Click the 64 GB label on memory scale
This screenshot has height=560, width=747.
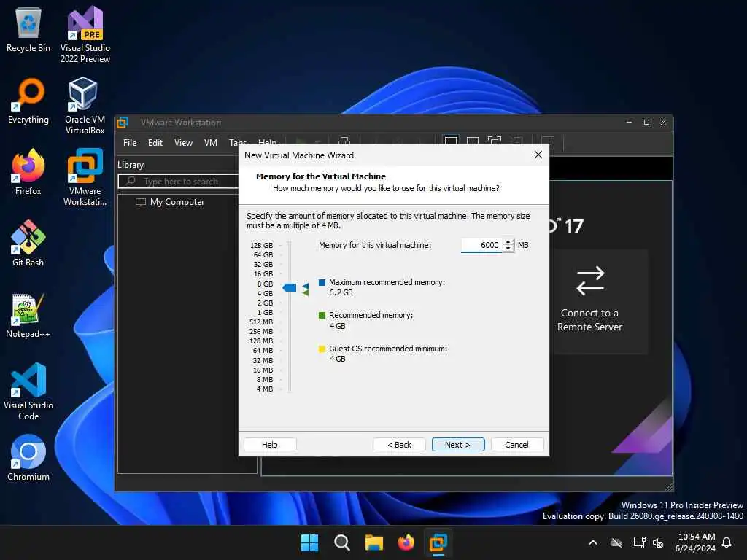click(x=263, y=254)
